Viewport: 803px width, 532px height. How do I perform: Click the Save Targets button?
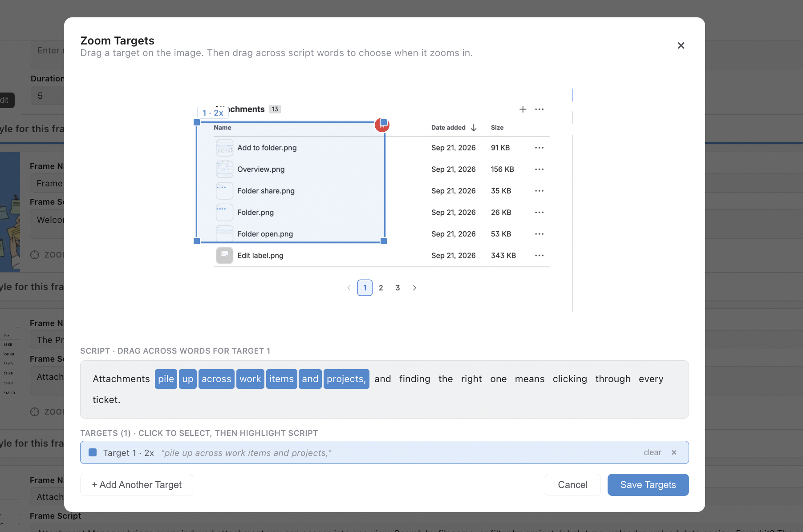pos(648,485)
